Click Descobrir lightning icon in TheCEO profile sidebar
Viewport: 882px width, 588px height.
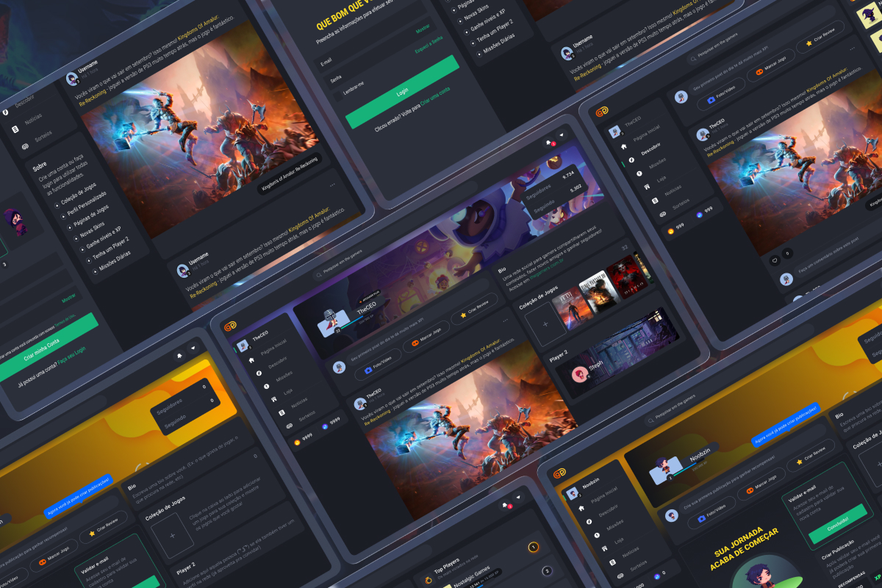259,373
